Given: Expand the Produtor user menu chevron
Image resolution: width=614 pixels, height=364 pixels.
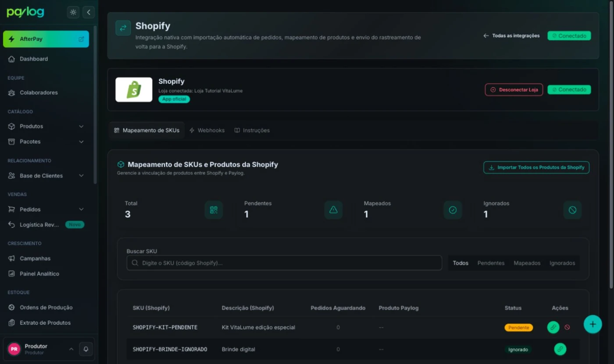Looking at the screenshot, I should (71, 349).
